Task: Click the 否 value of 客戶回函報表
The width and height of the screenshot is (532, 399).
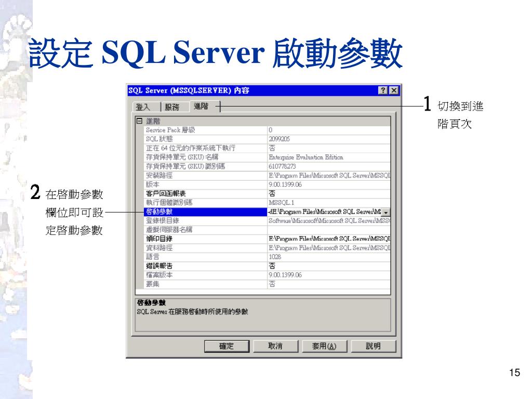Action: (272, 194)
